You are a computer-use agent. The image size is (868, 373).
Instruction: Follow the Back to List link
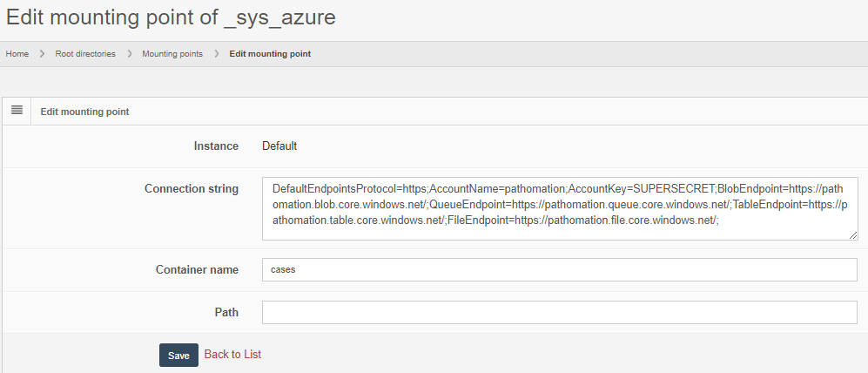click(232, 354)
